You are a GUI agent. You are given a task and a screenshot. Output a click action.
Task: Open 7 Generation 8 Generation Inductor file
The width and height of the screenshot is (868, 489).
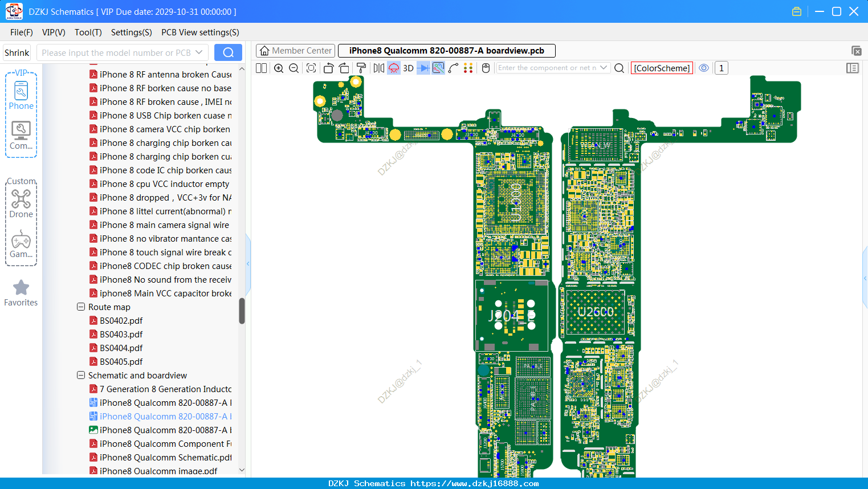160,389
